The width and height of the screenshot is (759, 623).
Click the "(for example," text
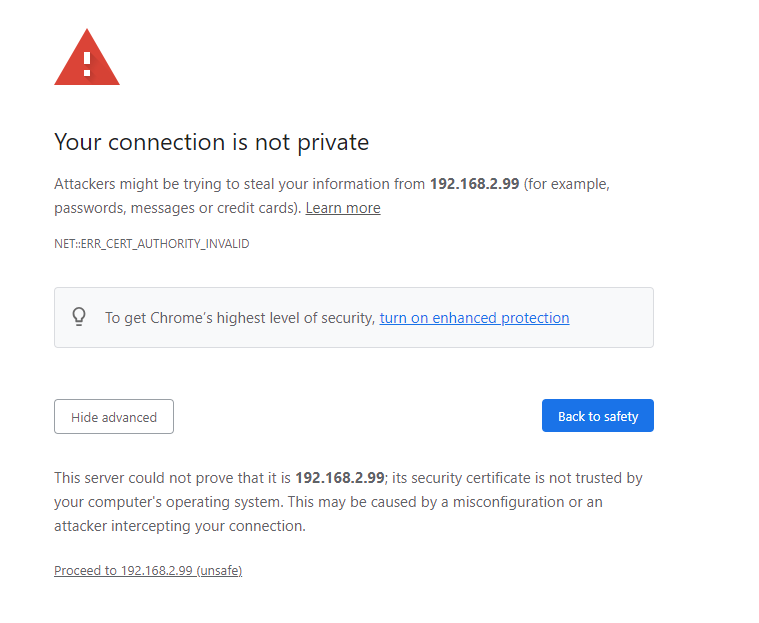click(567, 184)
